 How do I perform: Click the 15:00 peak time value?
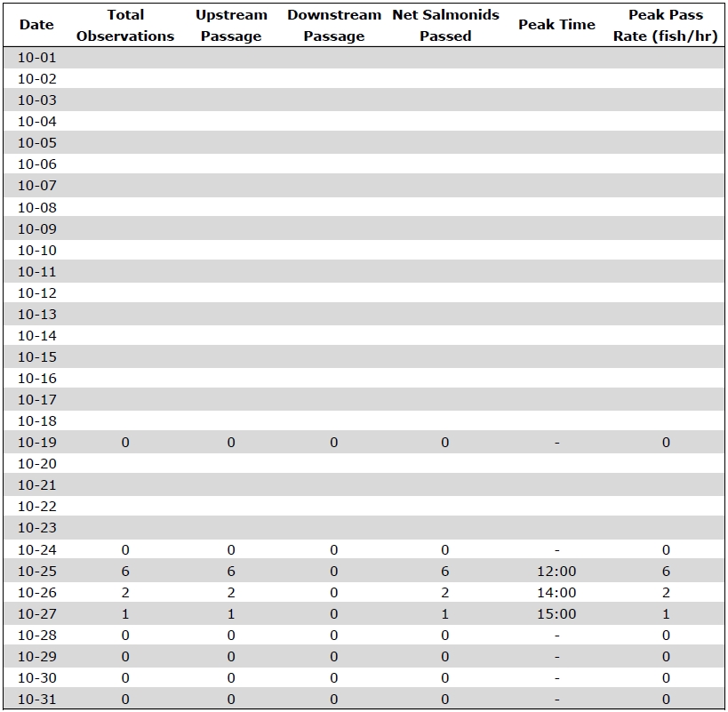(556, 614)
